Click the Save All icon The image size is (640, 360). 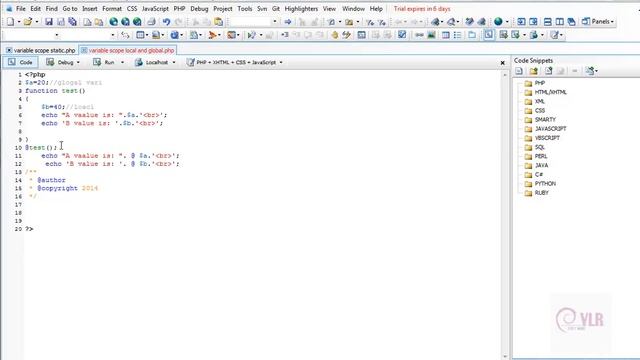coord(73,22)
